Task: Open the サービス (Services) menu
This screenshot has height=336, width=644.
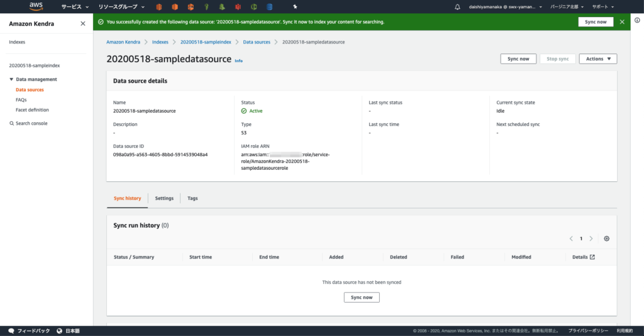Action: point(74,7)
